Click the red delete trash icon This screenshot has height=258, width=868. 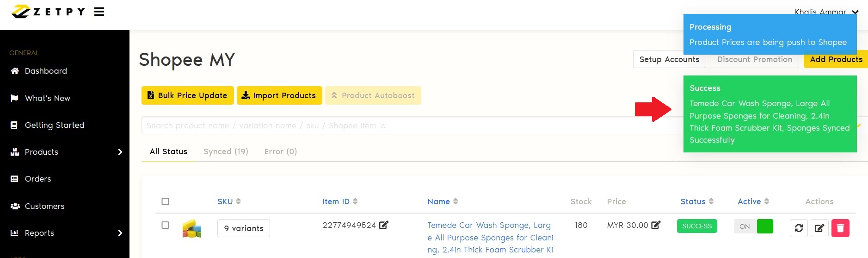[x=840, y=228]
